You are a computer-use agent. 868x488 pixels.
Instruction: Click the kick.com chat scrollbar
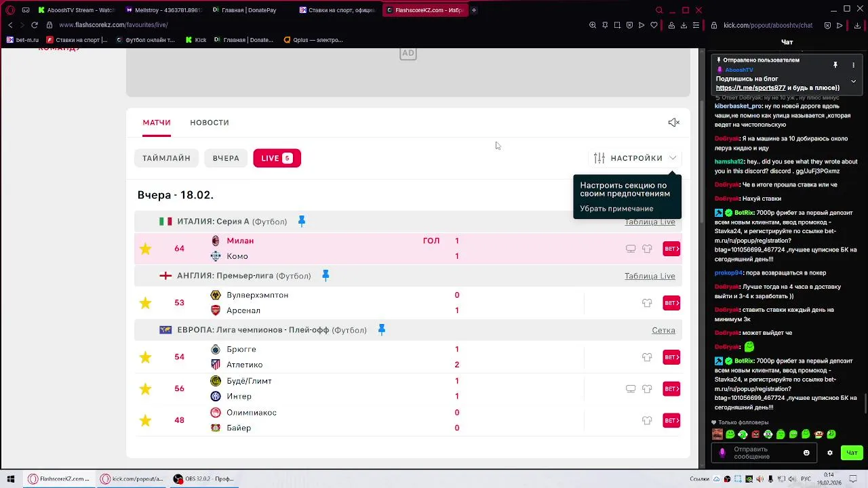(x=866, y=405)
